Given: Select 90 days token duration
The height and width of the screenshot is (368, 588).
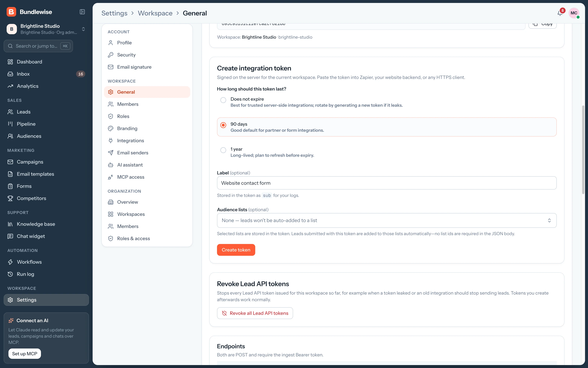Looking at the screenshot, I should pyautogui.click(x=223, y=125).
